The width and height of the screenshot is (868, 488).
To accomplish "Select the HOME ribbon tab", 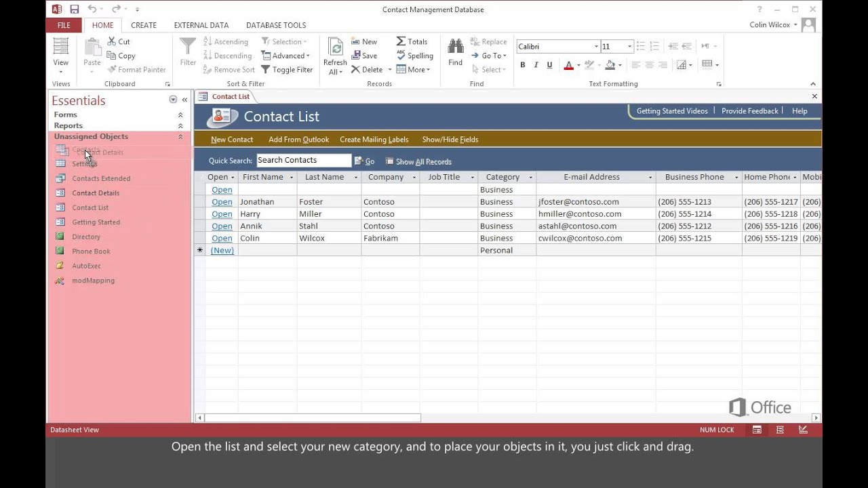I will [103, 25].
